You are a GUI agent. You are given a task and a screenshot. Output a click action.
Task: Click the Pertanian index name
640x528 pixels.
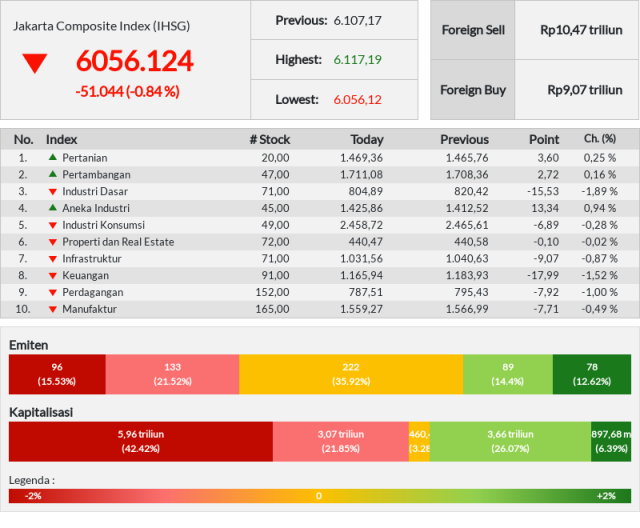pyautogui.click(x=85, y=158)
